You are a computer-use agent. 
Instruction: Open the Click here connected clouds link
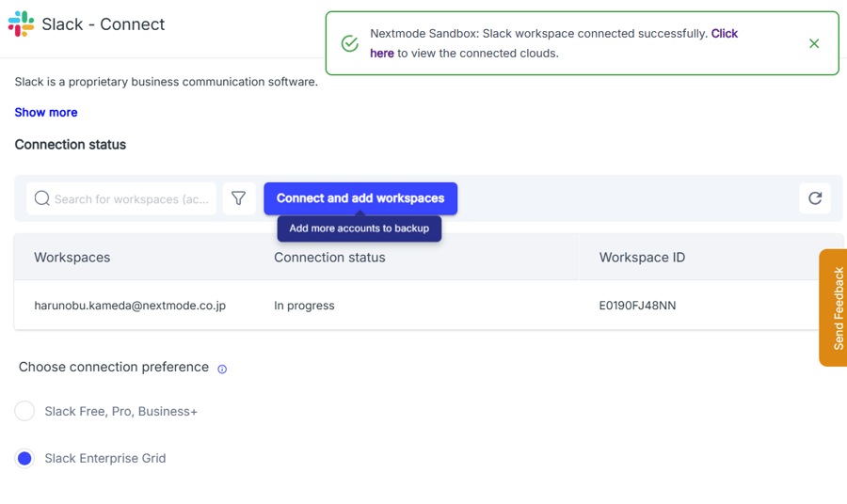(553, 43)
